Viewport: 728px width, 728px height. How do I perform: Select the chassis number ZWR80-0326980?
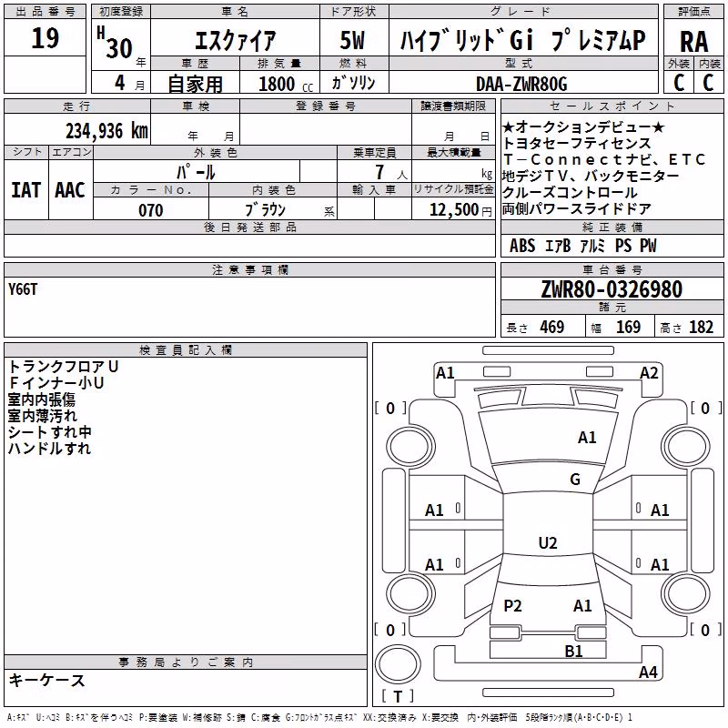click(x=612, y=289)
